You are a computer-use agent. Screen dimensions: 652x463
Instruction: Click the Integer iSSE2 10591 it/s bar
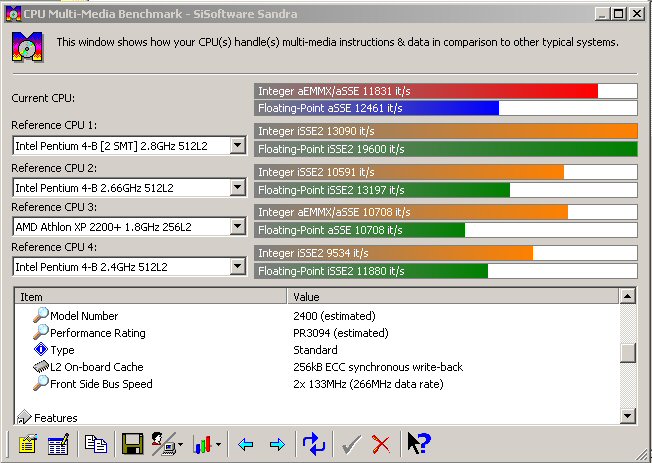446,172
